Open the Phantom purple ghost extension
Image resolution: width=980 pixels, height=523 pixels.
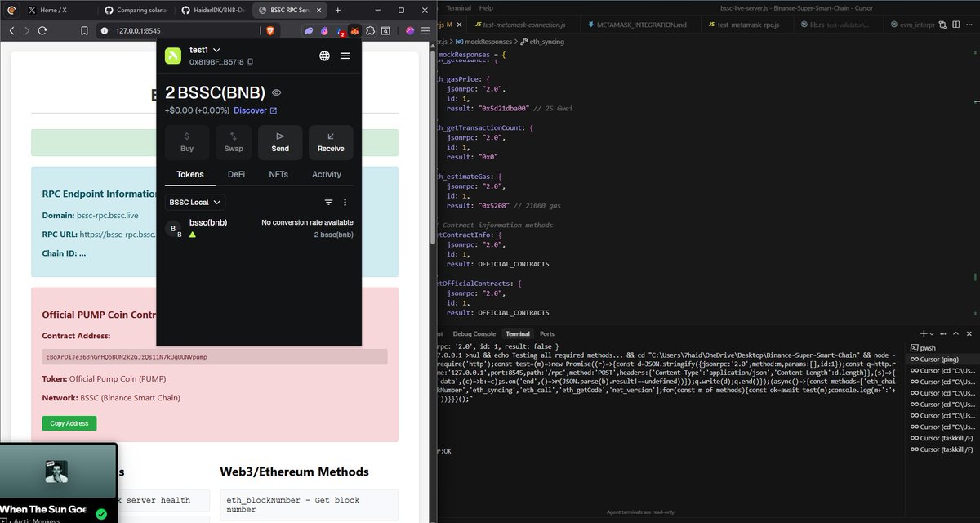pyautogui.click(x=309, y=30)
